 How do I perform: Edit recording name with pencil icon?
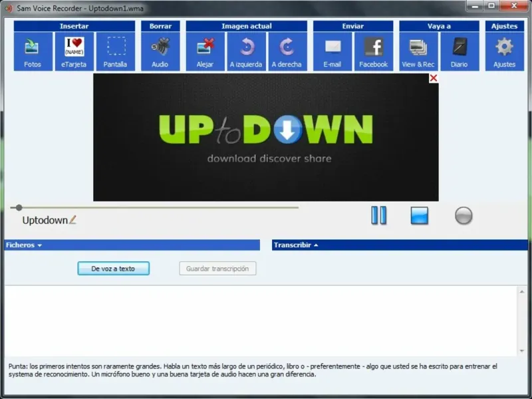tap(72, 220)
